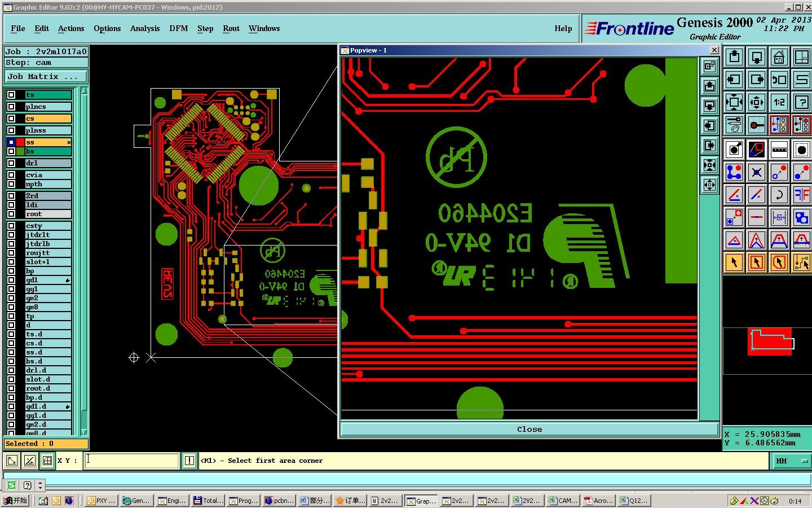
Task: Select the delete X point tool
Action: (756, 172)
